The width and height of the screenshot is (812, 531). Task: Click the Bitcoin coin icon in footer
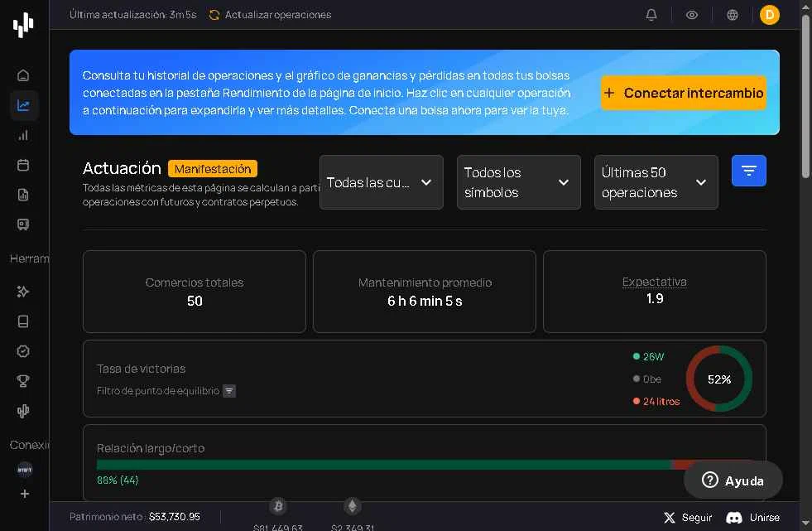[279, 506]
